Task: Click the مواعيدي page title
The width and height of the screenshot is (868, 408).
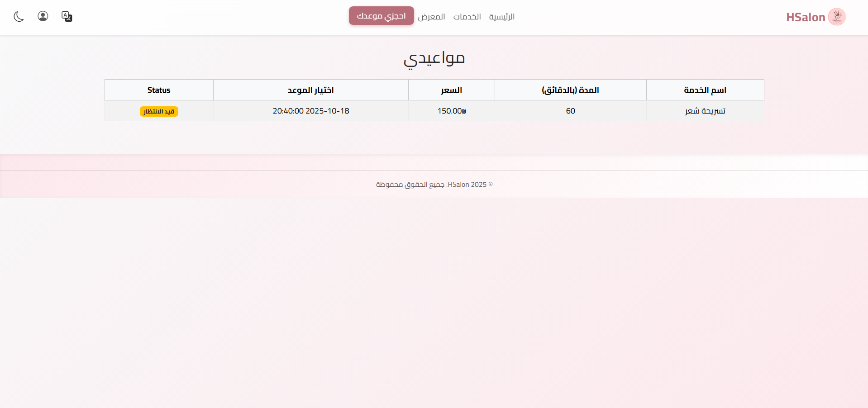Action: pos(434,59)
